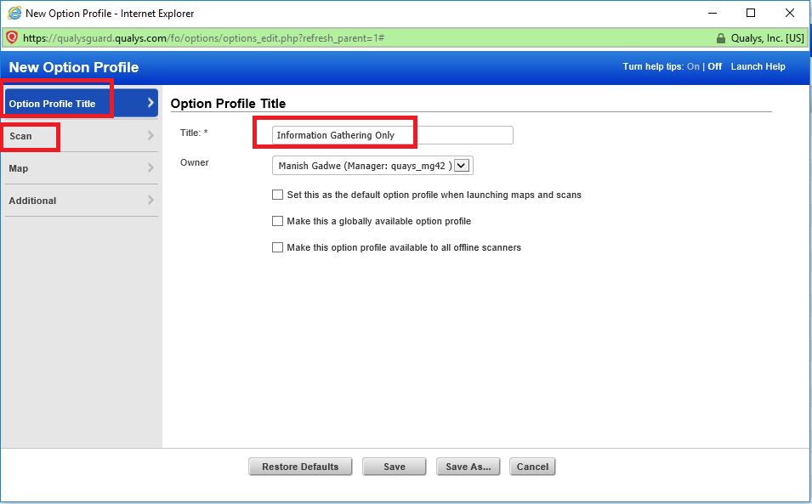Click the chevron next to Additional section
The height and width of the screenshot is (504, 812).
150,201
